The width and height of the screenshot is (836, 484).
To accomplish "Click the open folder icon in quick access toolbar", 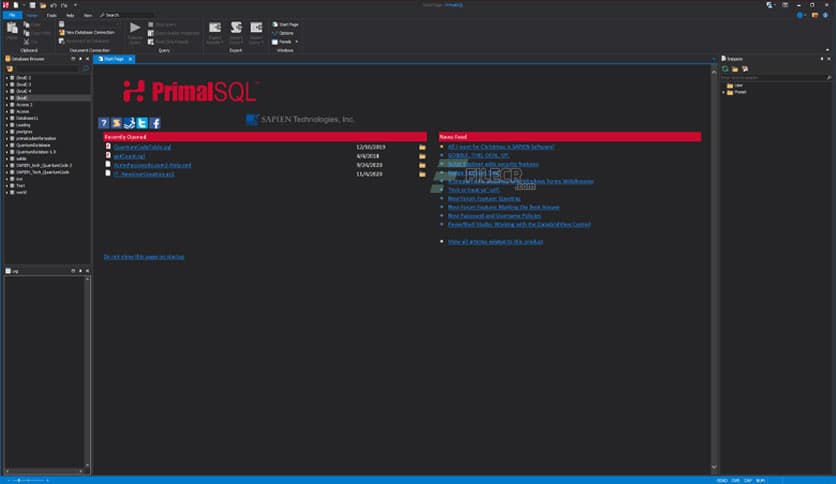I will point(43,5).
